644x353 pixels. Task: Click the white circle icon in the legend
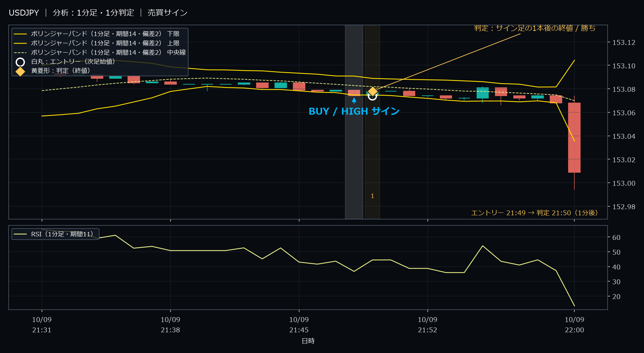(20, 62)
